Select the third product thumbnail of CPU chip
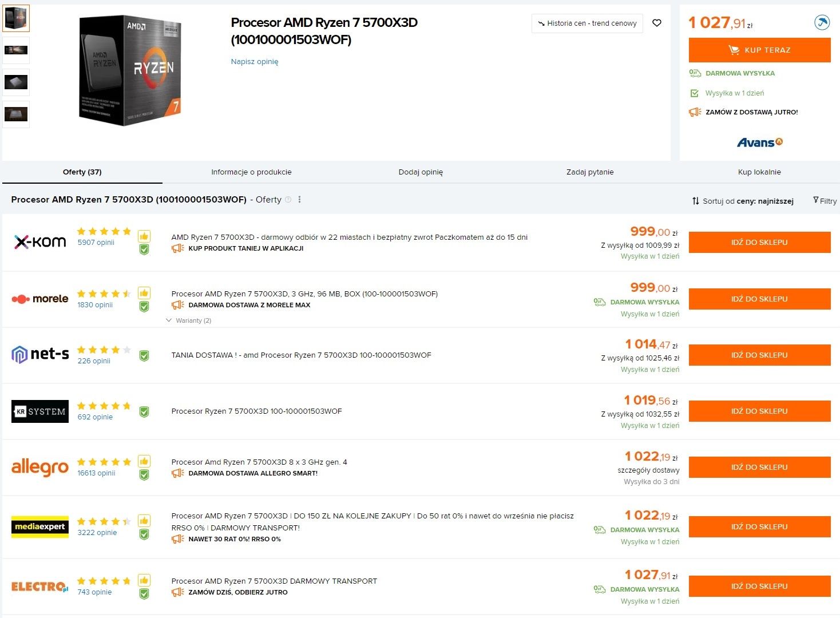 (16, 82)
